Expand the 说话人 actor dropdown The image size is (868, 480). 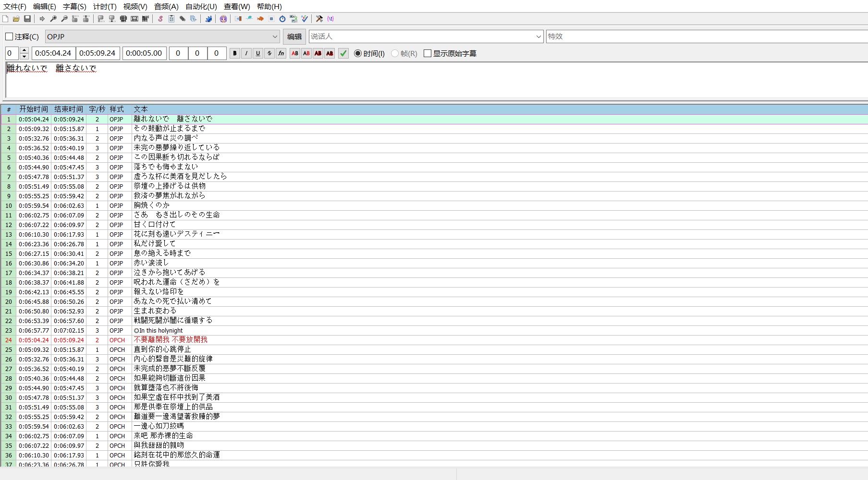[538, 36]
